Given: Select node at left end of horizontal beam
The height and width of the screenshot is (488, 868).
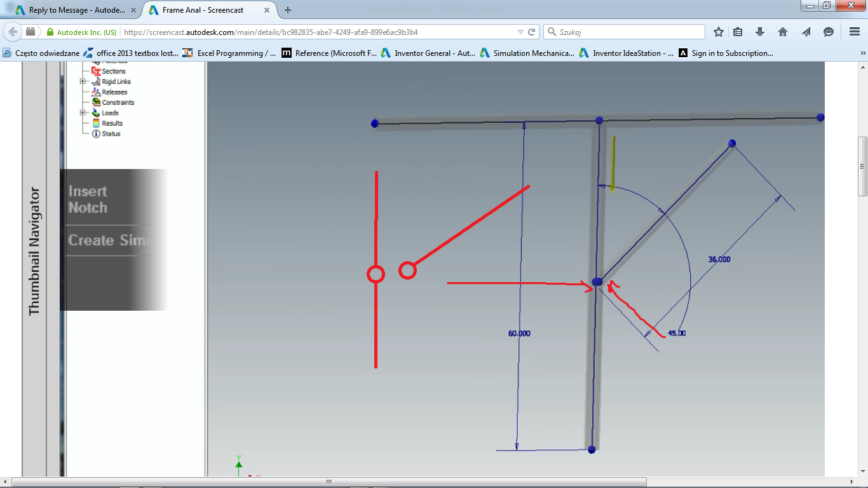Looking at the screenshot, I should [x=375, y=123].
